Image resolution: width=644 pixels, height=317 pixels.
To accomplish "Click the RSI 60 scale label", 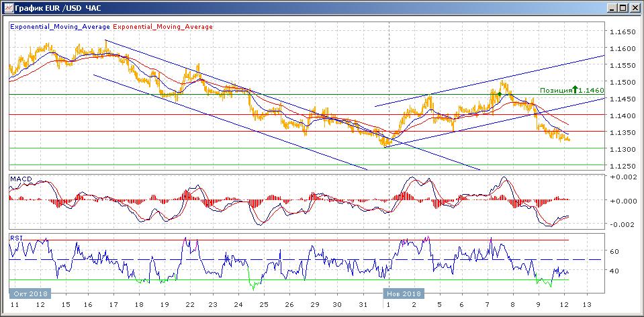I will (x=612, y=251).
